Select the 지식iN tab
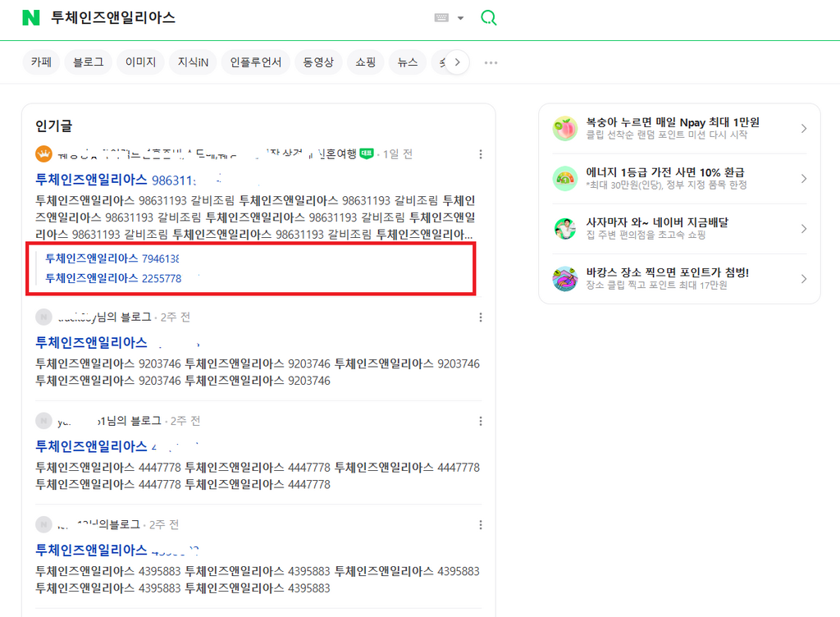Screen dimensions: 840x617 193,62
